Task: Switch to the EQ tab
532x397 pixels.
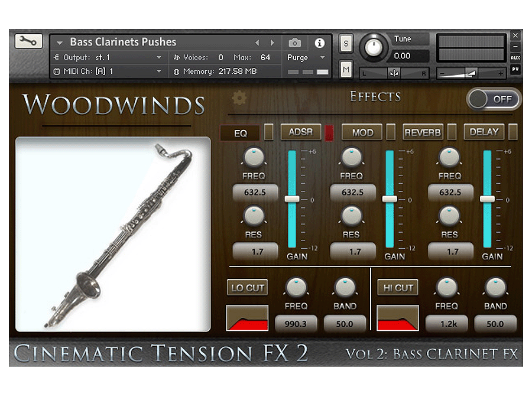Action: click(x=240, y=133)
